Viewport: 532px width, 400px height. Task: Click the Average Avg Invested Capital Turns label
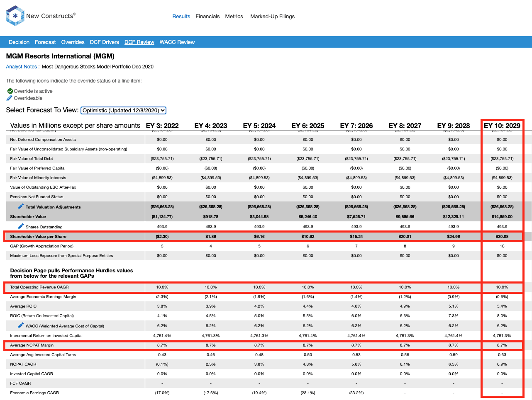tap(43, 355)
